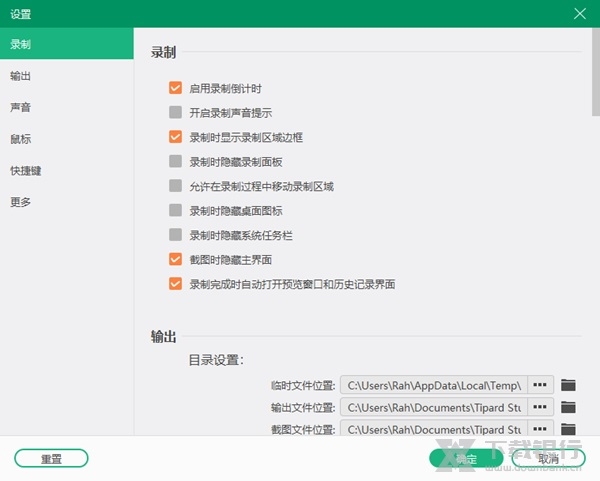Go to the 快捷键 settings tab
The height and width of the screenshot is (481, 600).
tap(67, 170)
